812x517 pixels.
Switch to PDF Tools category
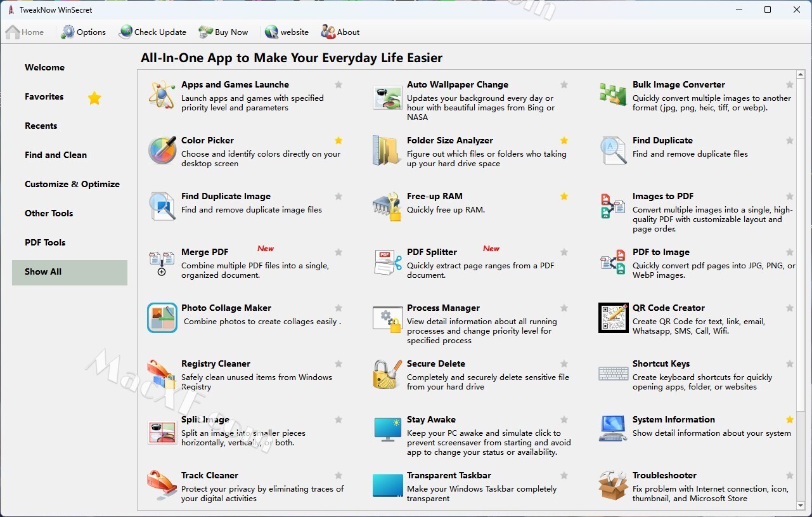tap(70, 242)
